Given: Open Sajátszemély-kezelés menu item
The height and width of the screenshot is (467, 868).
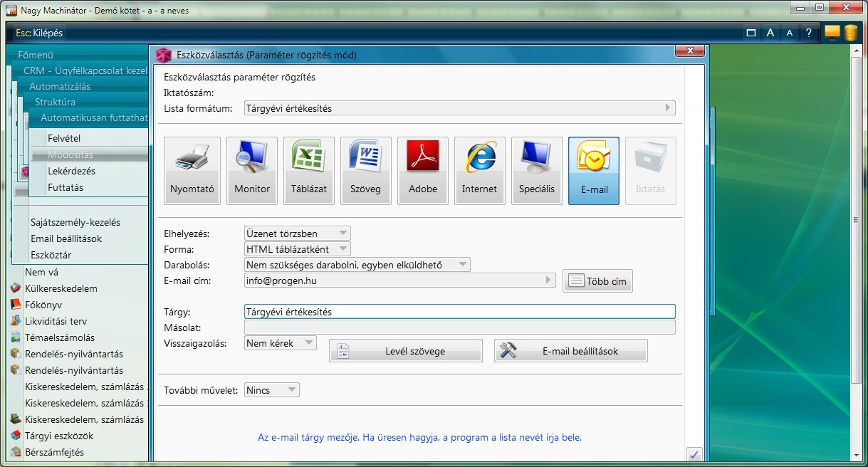Looking at the screenshot, I should click(75, 222).
